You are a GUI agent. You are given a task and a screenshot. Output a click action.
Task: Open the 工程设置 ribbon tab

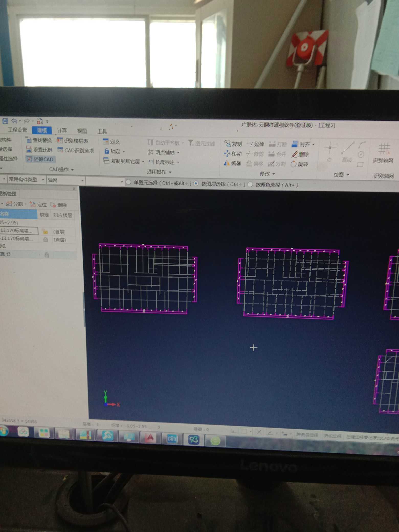pos(17,130)
